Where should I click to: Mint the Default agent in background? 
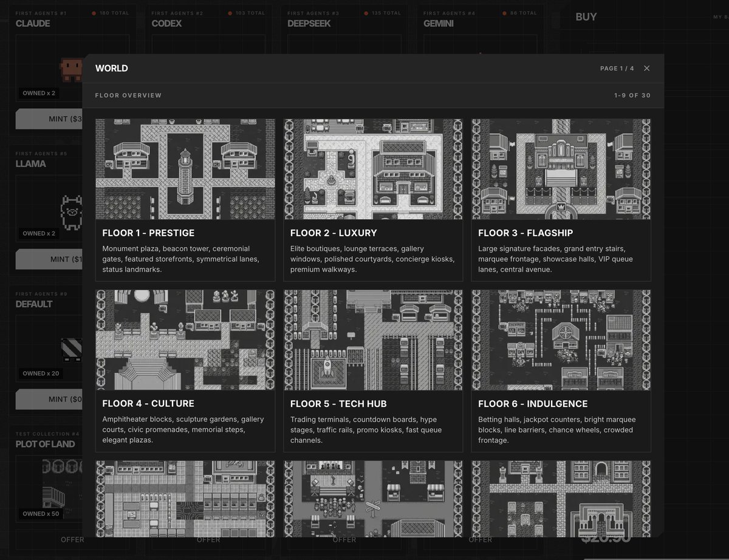(x=49, y=399)
